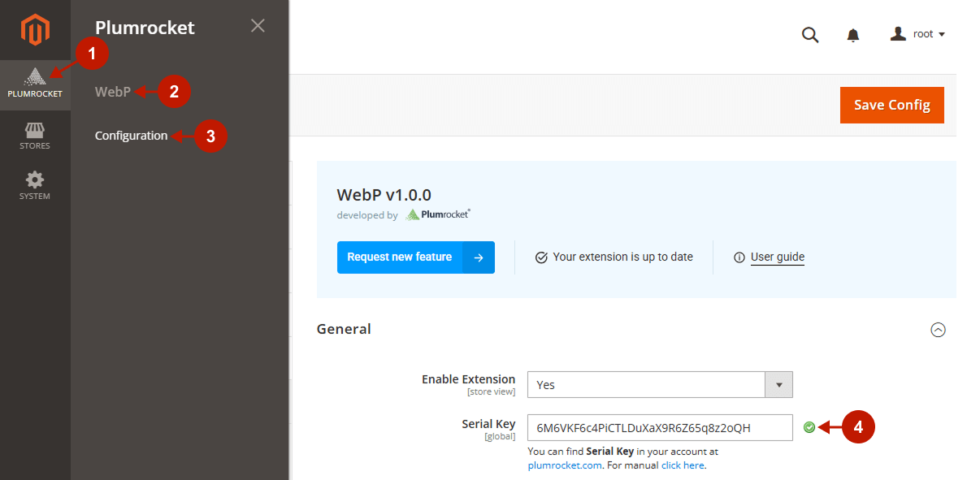Click the green serial key validation checkmark
Screen dimensions: 980x480
809,427
